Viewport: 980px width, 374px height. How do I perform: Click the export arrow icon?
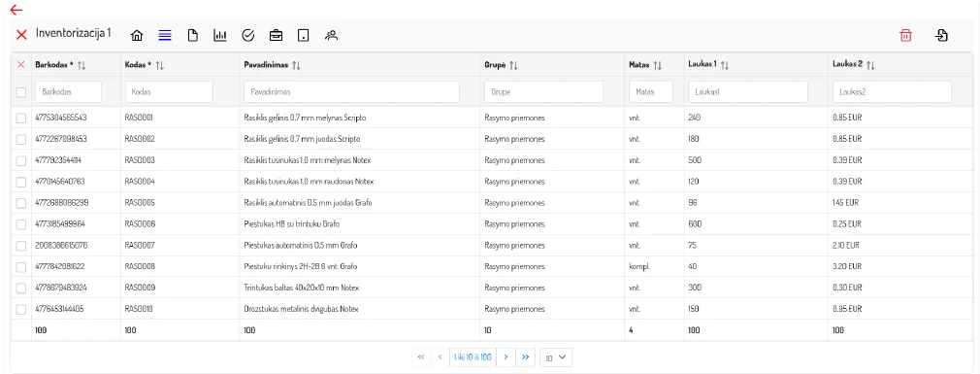[941, 36]
